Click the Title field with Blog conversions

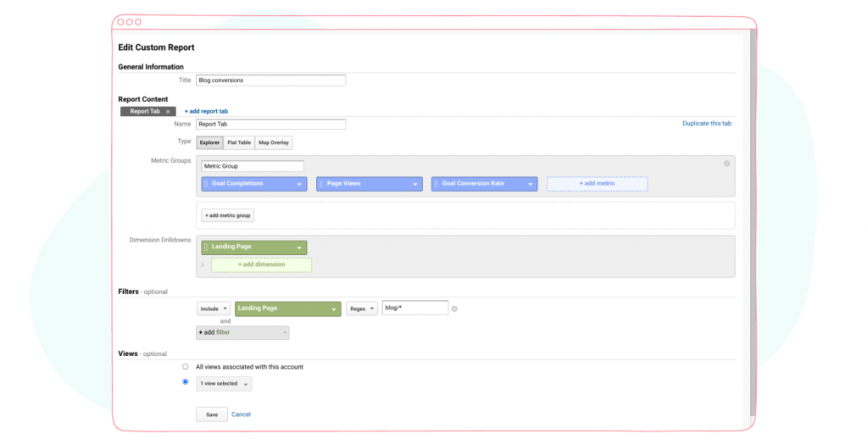coord(270,81)
